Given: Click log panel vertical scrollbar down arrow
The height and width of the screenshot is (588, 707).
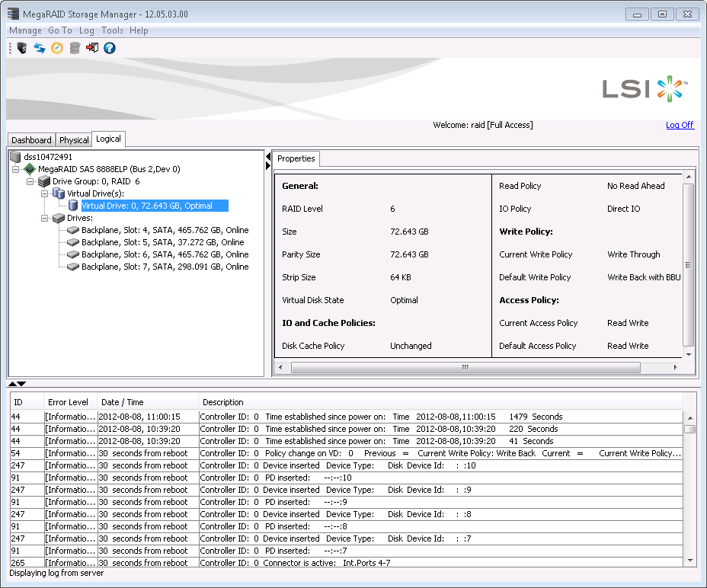Looking at the screenshot, I should 690,561.
